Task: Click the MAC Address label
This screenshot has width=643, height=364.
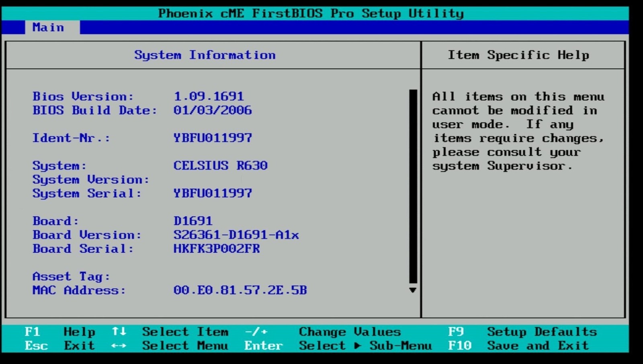Action: [x=79, y=290]
